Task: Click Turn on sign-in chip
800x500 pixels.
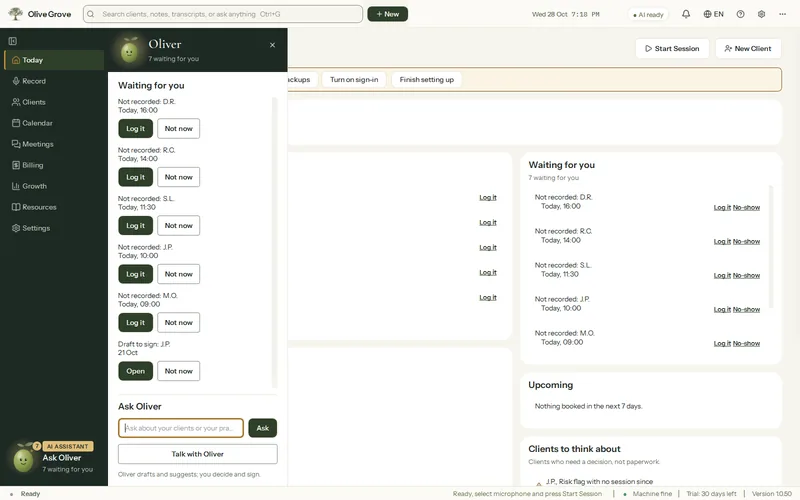Action: (x=354, y=80)
